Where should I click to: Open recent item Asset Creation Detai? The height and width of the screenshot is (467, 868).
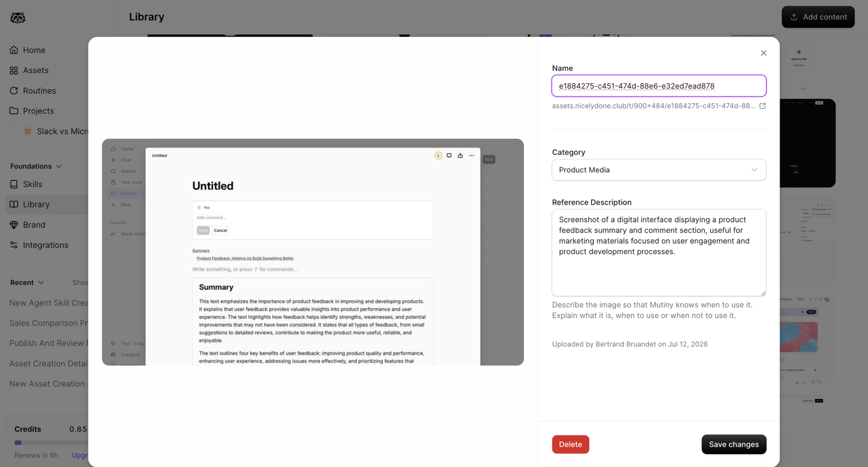pos(49,363)
